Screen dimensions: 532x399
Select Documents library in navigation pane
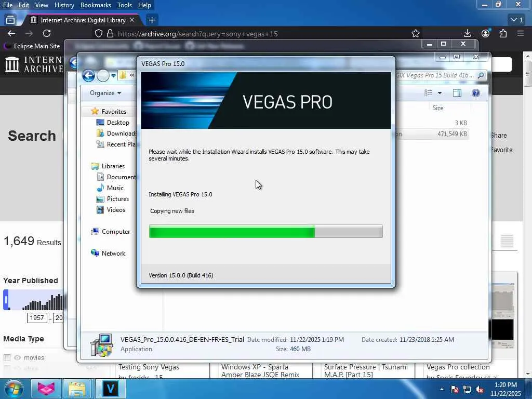pyautogui.click(x=116, y=177)
